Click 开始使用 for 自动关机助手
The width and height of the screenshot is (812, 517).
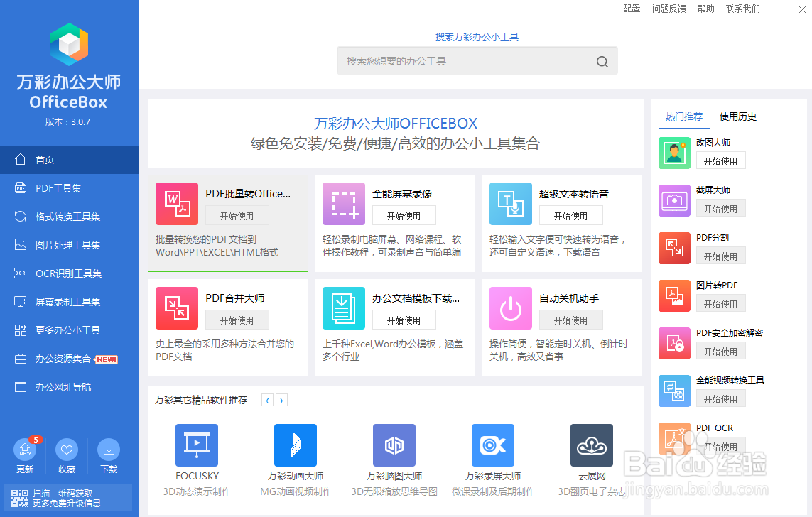[x=570, y=320]
